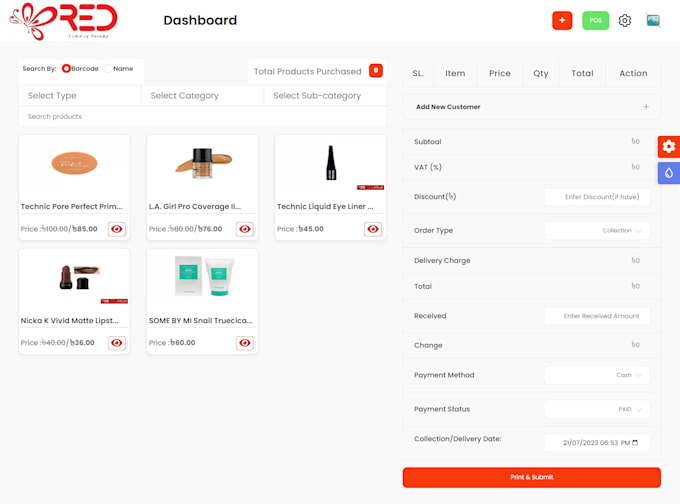
Task: Click 'L.A. Girl Pro Coverage Il...' product name
Action: coord(194,206)
